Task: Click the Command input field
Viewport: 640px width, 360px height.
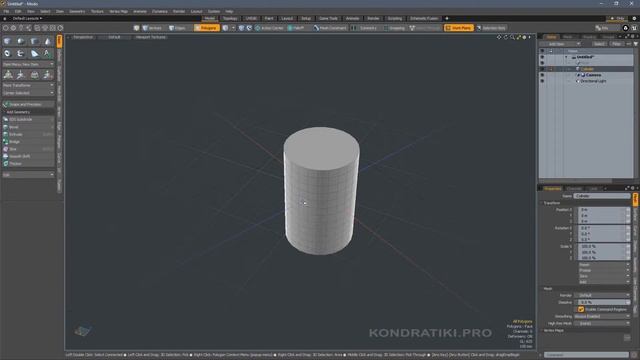Action: coord(586,355)
